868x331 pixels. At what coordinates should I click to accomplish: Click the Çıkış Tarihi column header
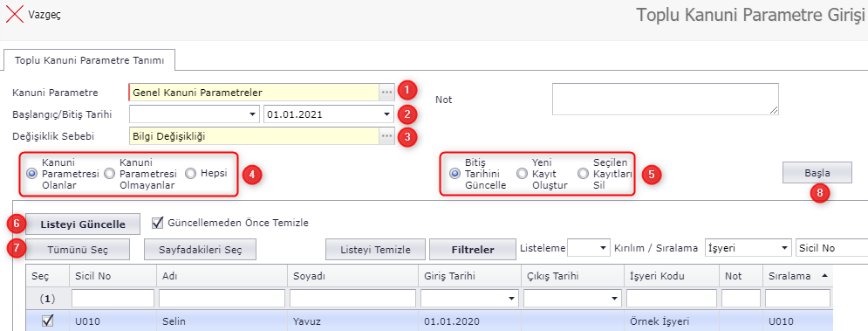click(573, 276)
